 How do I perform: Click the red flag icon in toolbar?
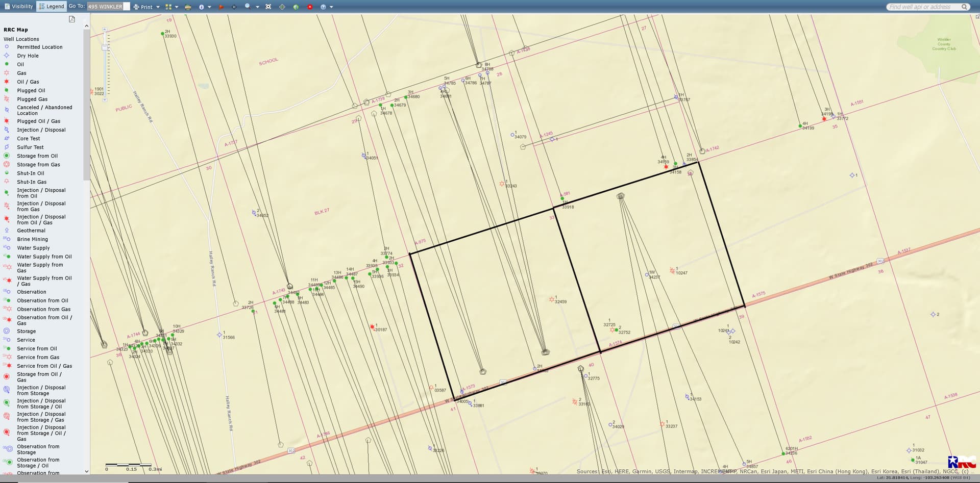click(x=221, y=7)
